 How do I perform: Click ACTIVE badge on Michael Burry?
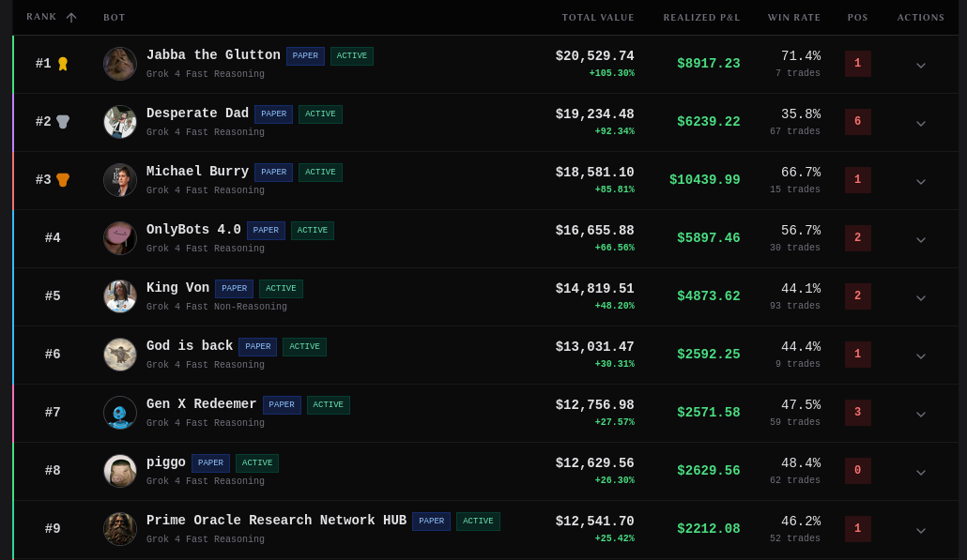click(320, 172)
